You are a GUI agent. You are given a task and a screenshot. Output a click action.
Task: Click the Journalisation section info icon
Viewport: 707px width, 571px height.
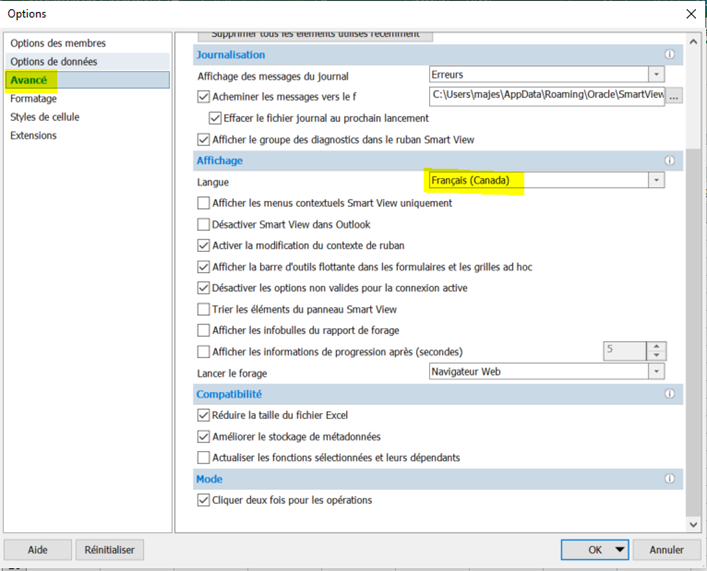coord(670,55)
